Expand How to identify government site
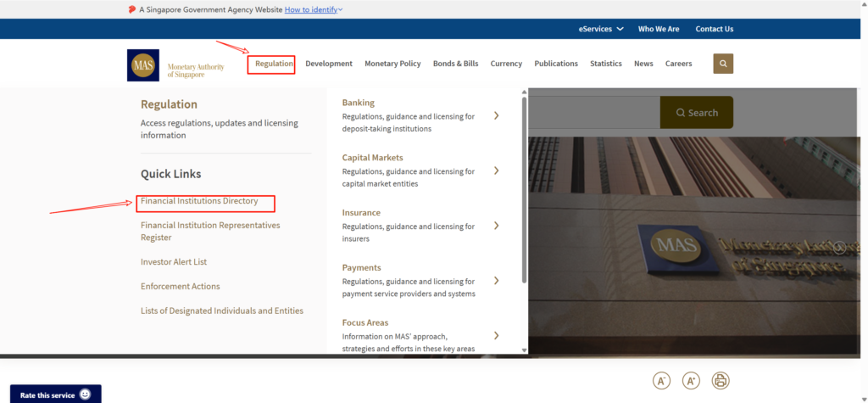 click(x=314, y=9)
